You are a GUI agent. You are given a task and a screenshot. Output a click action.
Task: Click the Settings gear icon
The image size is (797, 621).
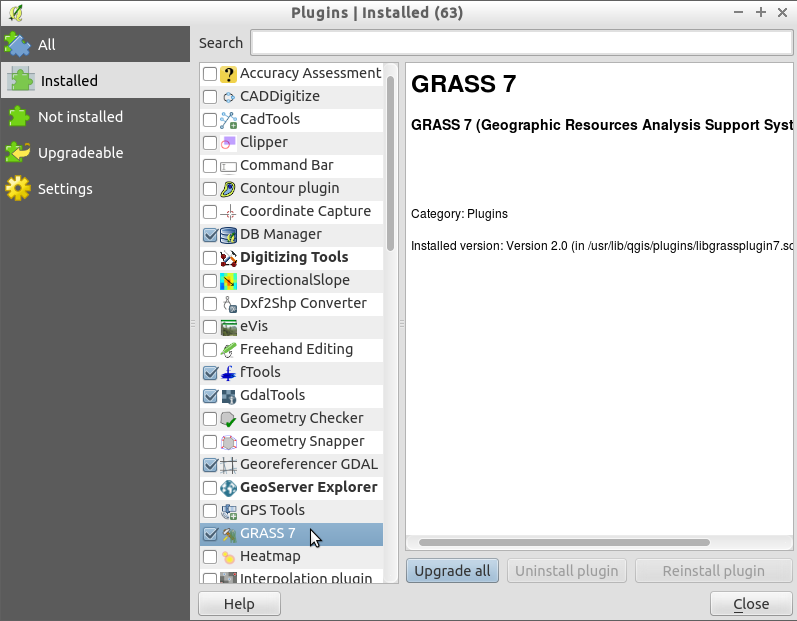pos(18,189)
